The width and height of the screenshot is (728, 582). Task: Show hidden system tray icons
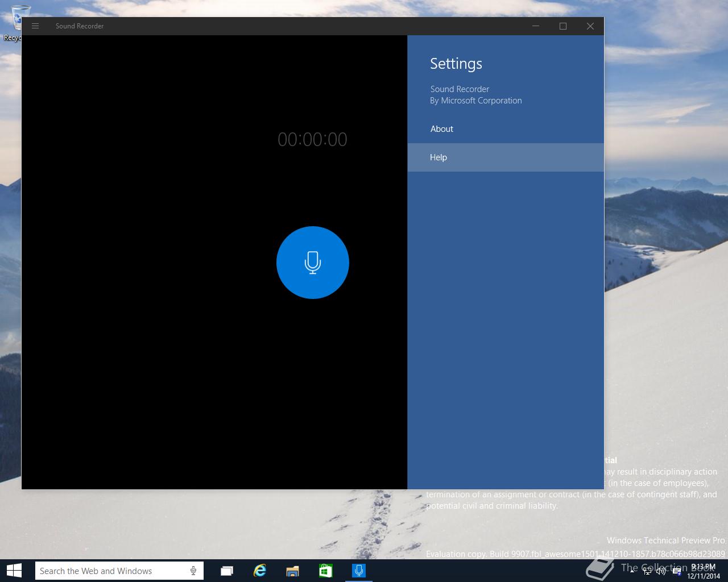632,571
